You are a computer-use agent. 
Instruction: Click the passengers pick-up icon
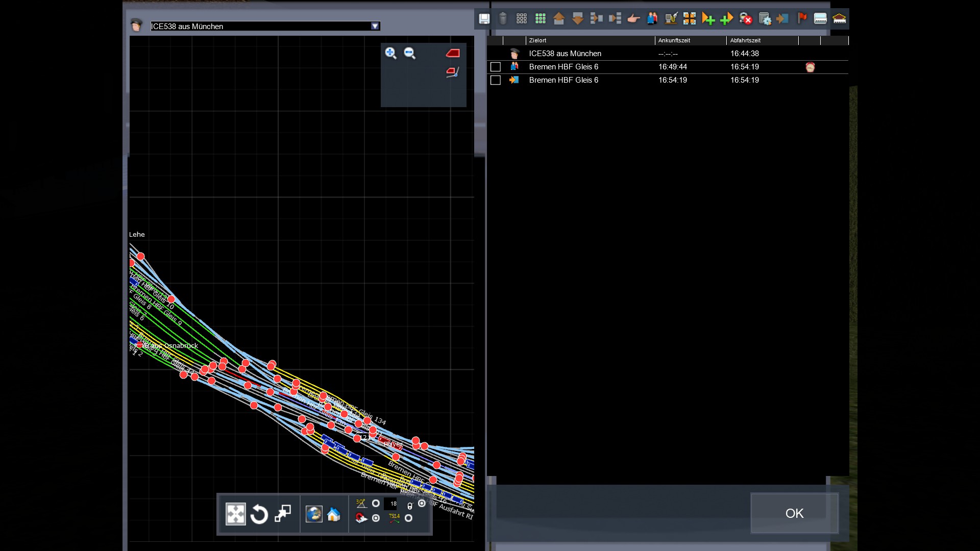(x=652, y=19)
